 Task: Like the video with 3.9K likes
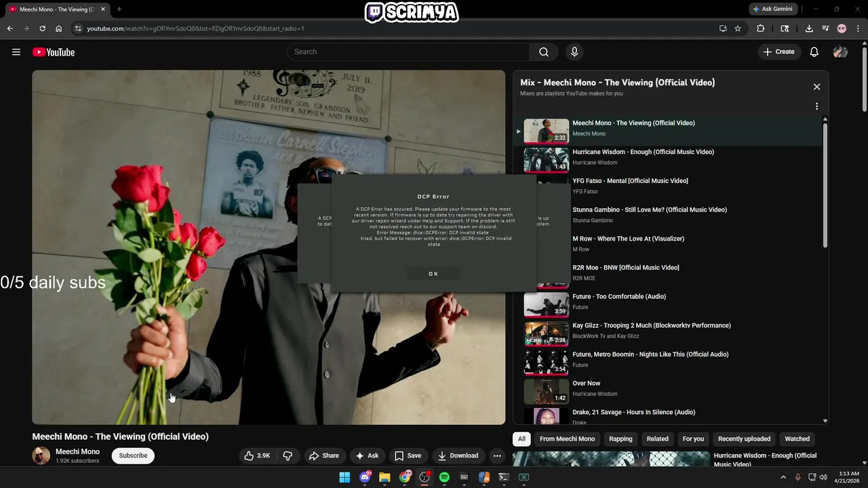point(257,455)
